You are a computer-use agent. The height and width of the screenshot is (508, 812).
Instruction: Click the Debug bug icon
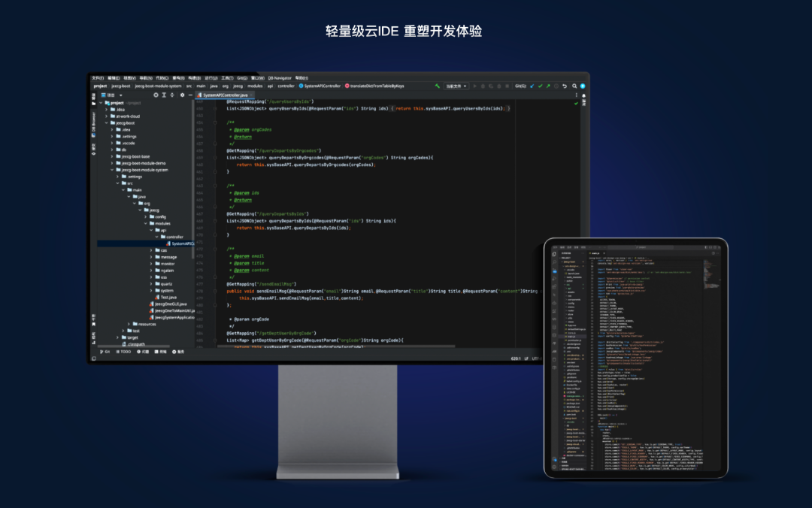pos(483,86)
